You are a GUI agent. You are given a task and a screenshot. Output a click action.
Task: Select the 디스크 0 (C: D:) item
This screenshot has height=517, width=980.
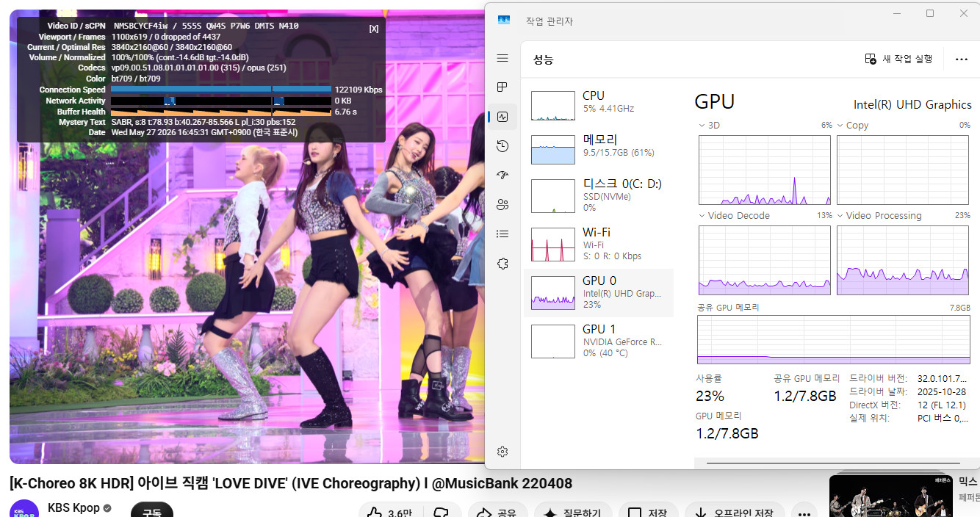(x=599, y=195)
